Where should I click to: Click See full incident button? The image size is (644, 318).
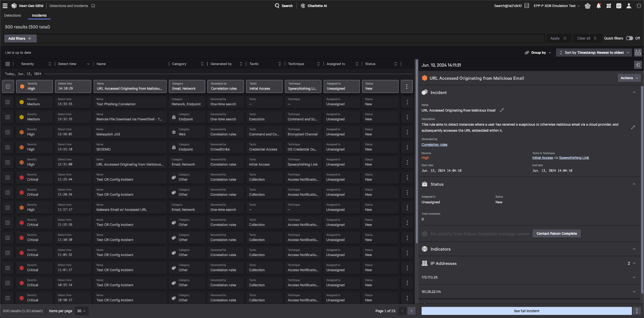[527, 311]
